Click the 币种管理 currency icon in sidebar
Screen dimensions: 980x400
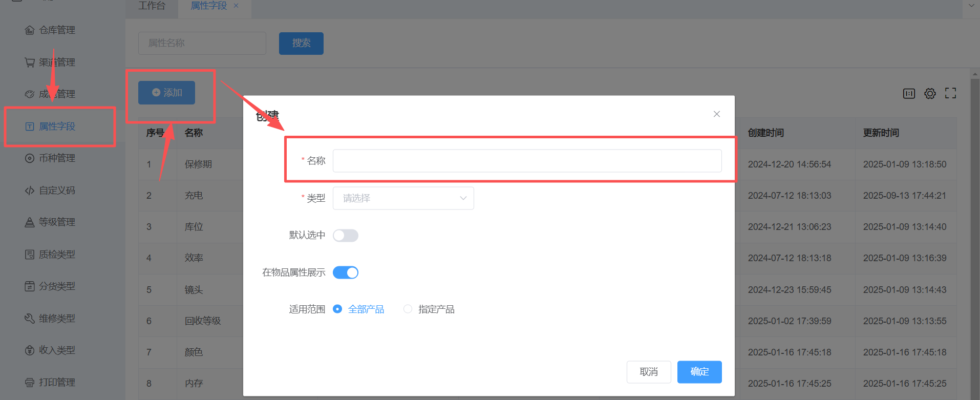tap(30, 158)
